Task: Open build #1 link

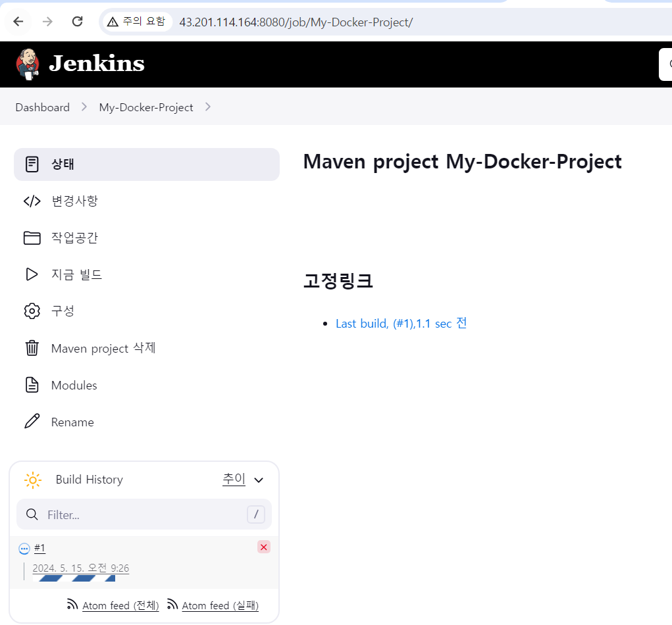Action: point(39,548)
